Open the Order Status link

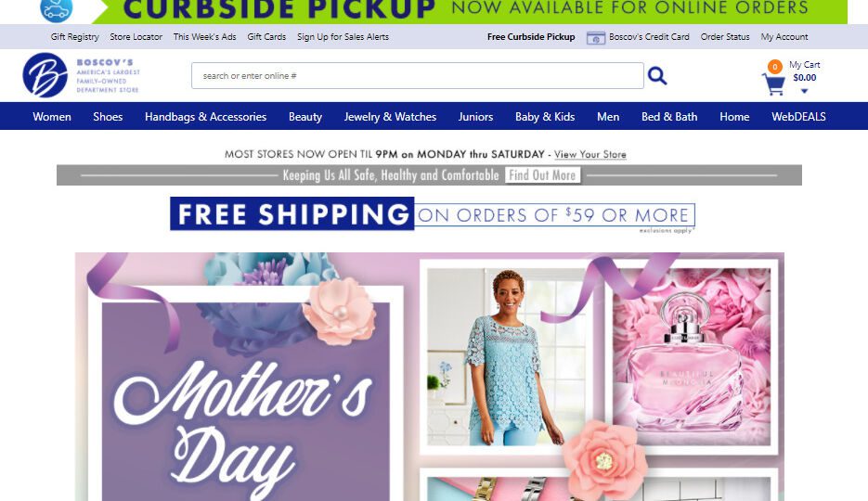pyautogui.click(x=725, y=37)
